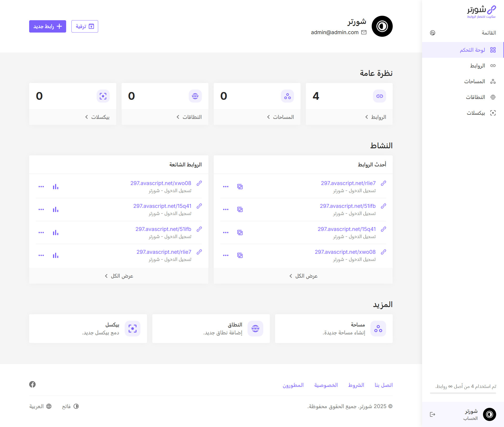The image size is (504, 427).
Task: Open the options menu for latest link xwo08
Action: (226, 255)
